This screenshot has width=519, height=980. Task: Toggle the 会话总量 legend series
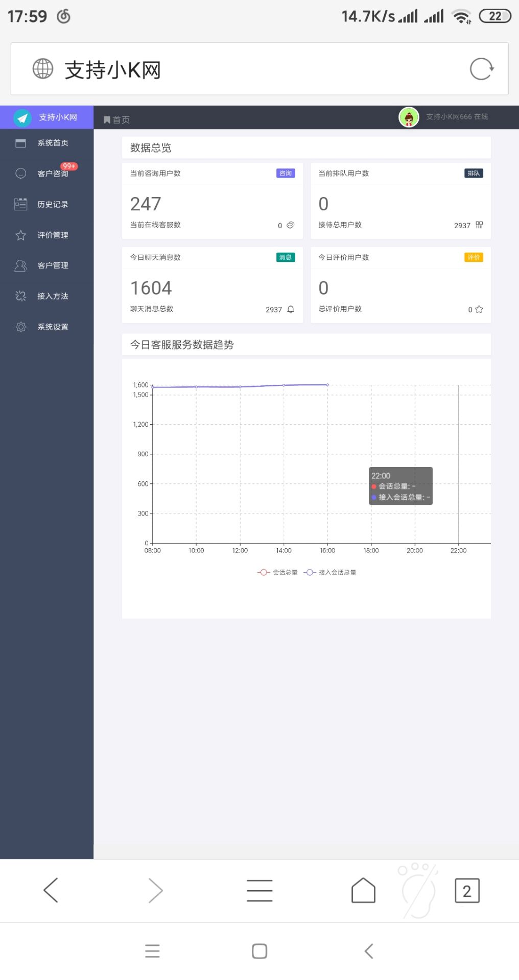click(x=277, y=573)
